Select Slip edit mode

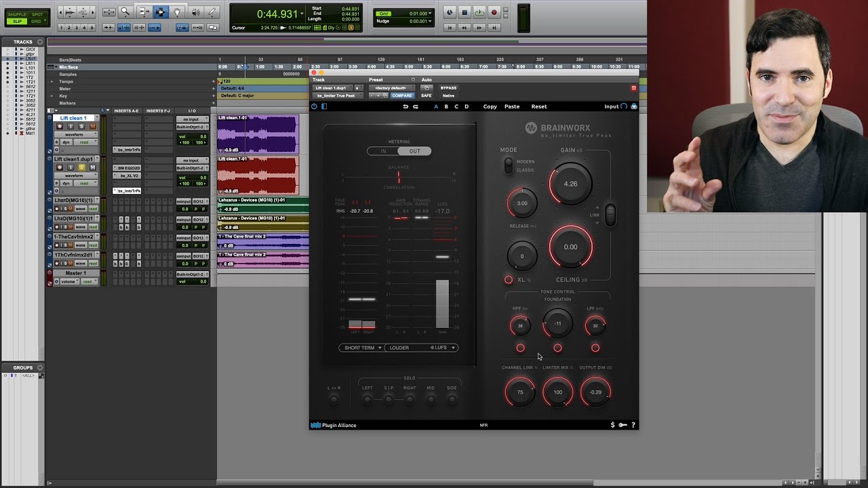coord(16,21)
